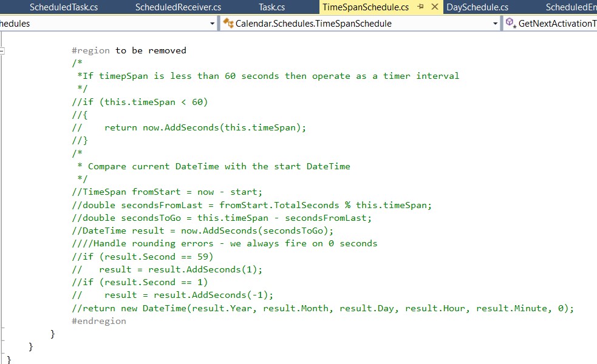Click the '//if (result.Second == 1)' line

point(140,282)
